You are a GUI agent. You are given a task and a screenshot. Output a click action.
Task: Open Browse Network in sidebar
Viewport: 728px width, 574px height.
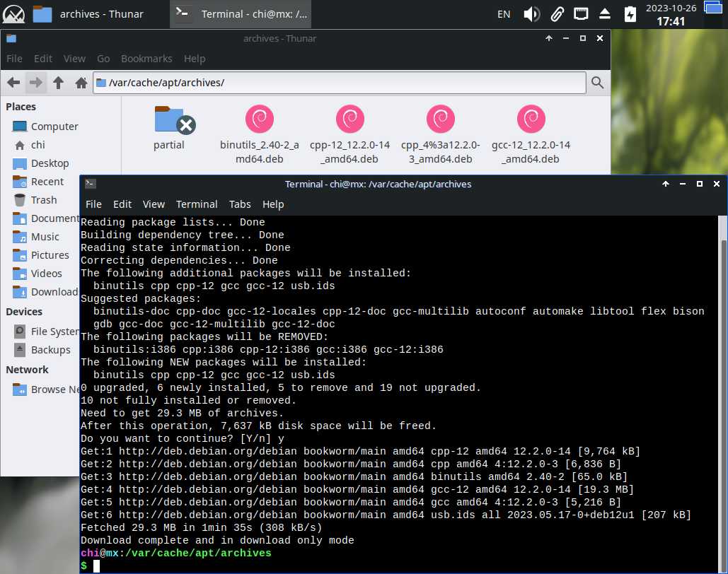pos(45,389)
